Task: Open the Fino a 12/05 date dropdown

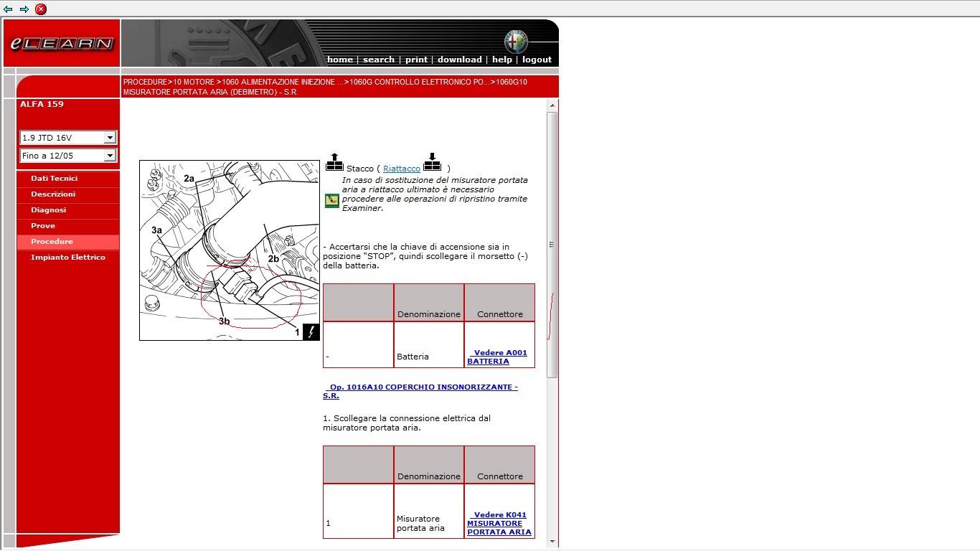Action: point(68,156)
